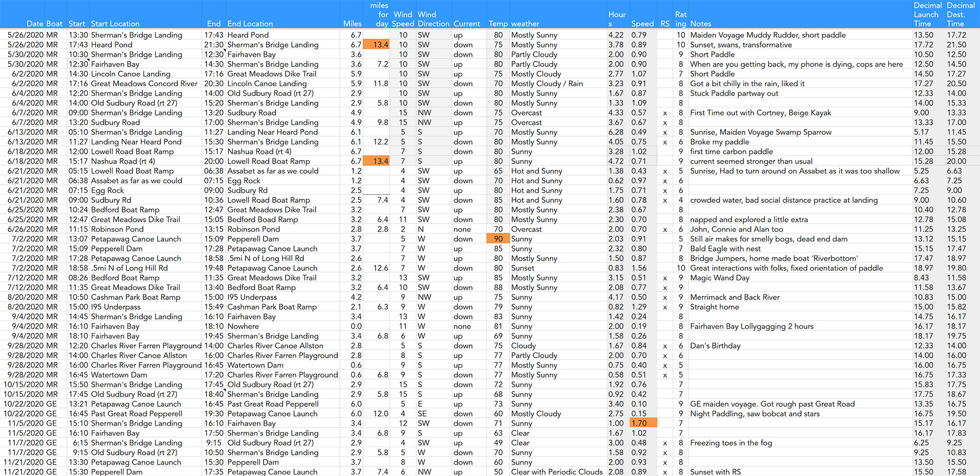
Task: Click the "Temp" column header
Action: (498, 24)
